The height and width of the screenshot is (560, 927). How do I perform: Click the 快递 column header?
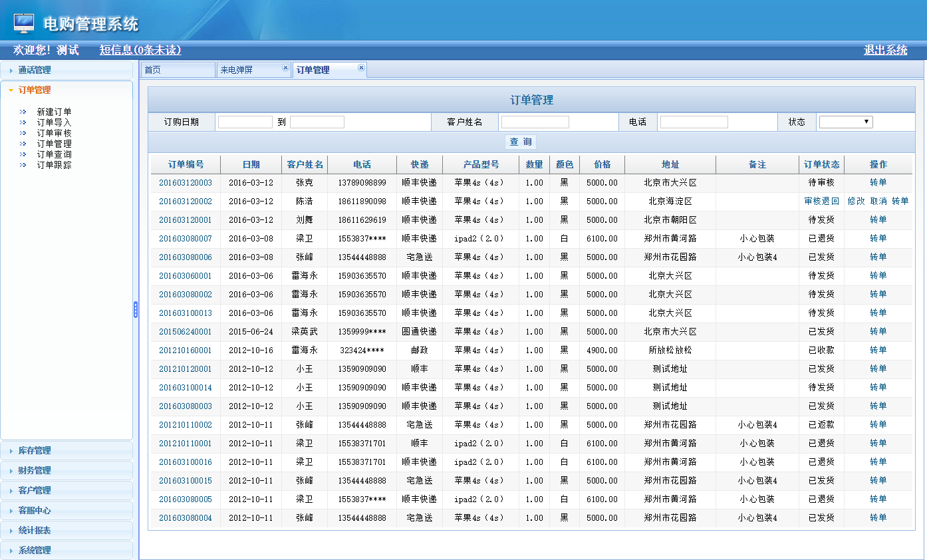pyautogui.click(x=420, y=164)
